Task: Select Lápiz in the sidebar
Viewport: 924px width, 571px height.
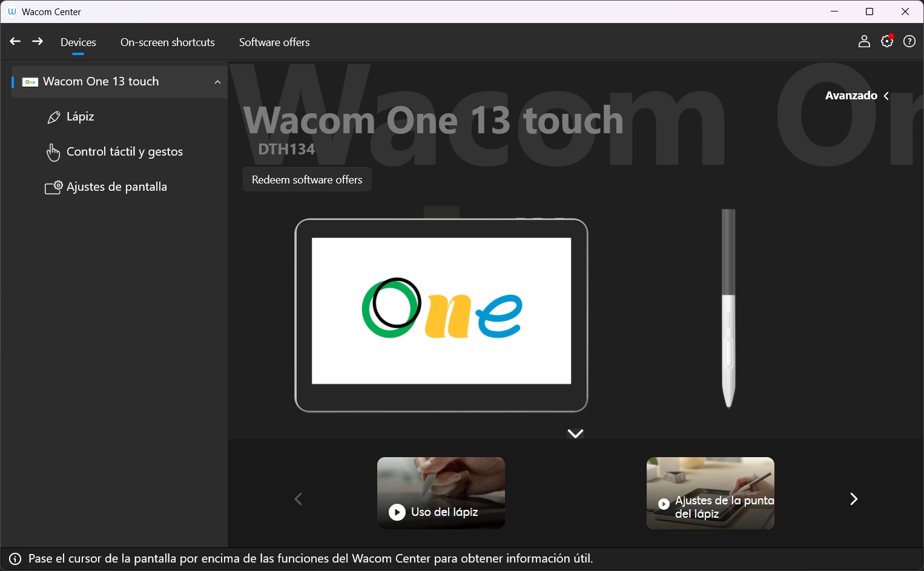Action: [81, 117]
